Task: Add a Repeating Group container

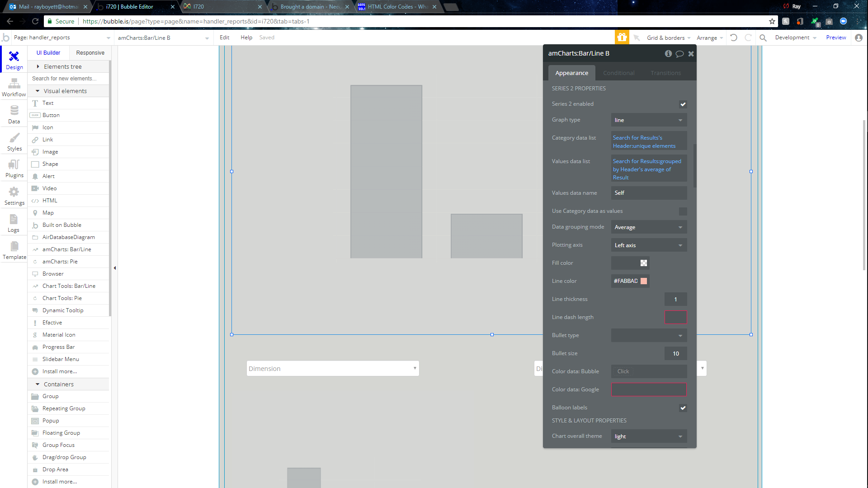Action: (69, 408)
